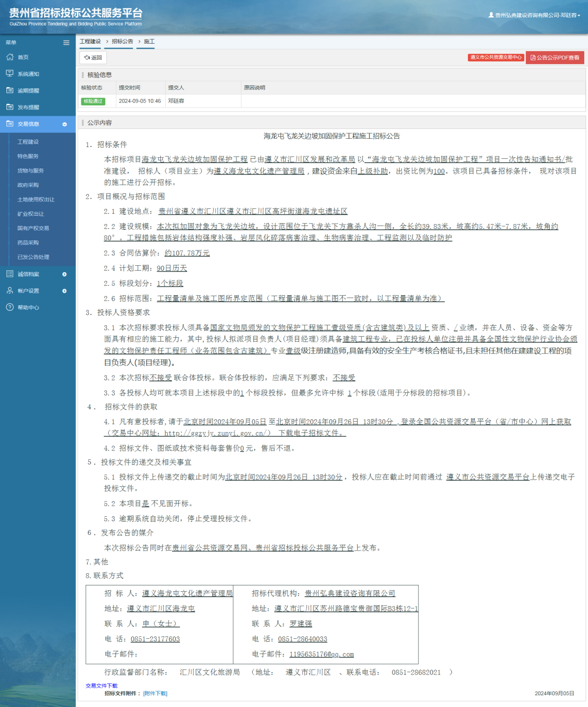Click the 遵义市公共资源交易中心 button

pos(495,57)
